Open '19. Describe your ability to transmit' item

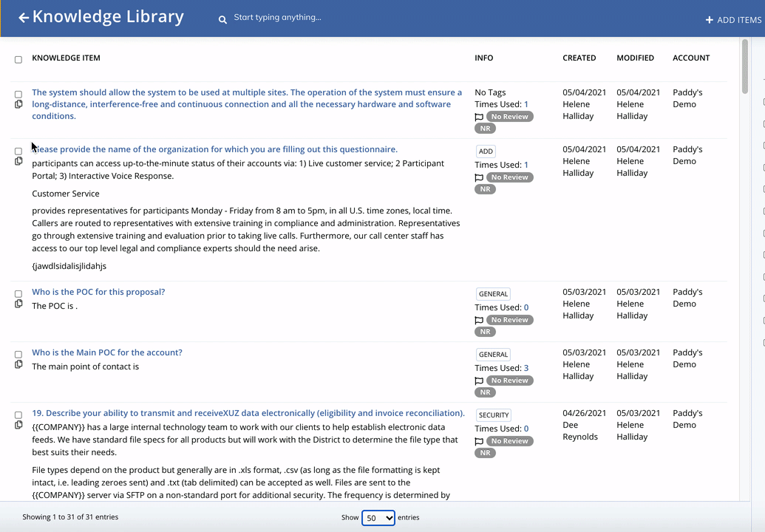click(x=248, y=413)
